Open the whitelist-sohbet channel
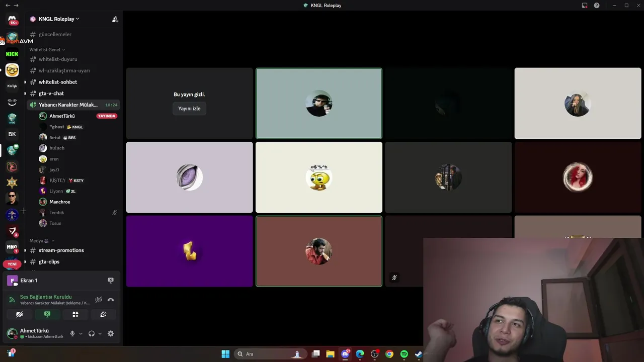 pos(74,82)
